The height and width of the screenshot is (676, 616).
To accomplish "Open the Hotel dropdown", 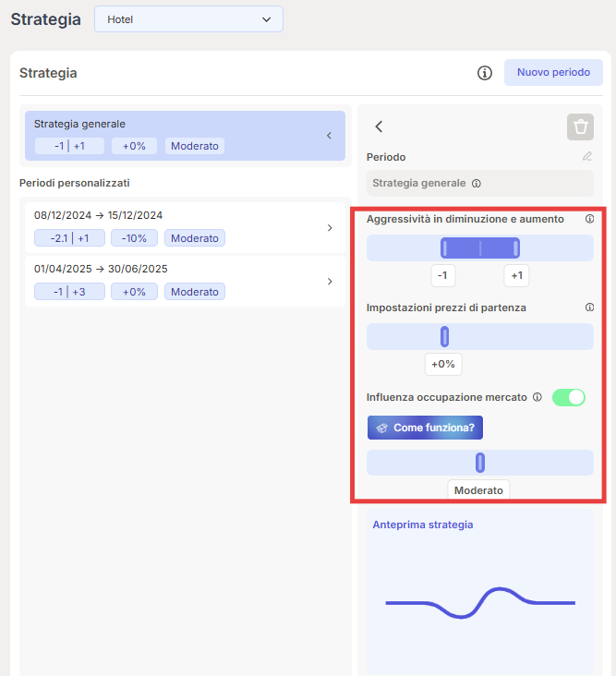I will tap(188, 19).
